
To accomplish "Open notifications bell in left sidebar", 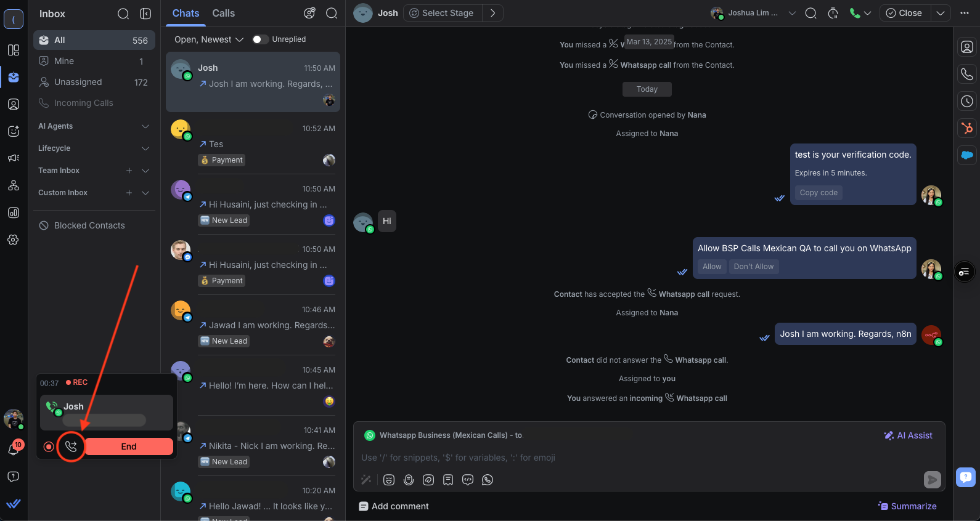I will 13,450.
